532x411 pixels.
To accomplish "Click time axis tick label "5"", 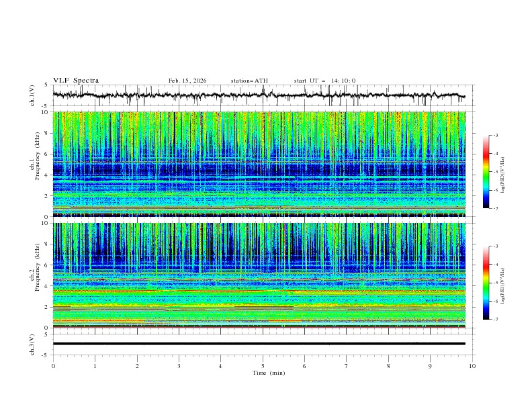I will [x=263, y=366].
